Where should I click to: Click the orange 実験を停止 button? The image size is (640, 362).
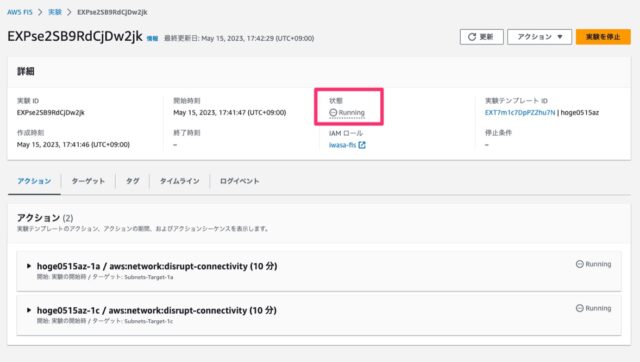point(603,37)
